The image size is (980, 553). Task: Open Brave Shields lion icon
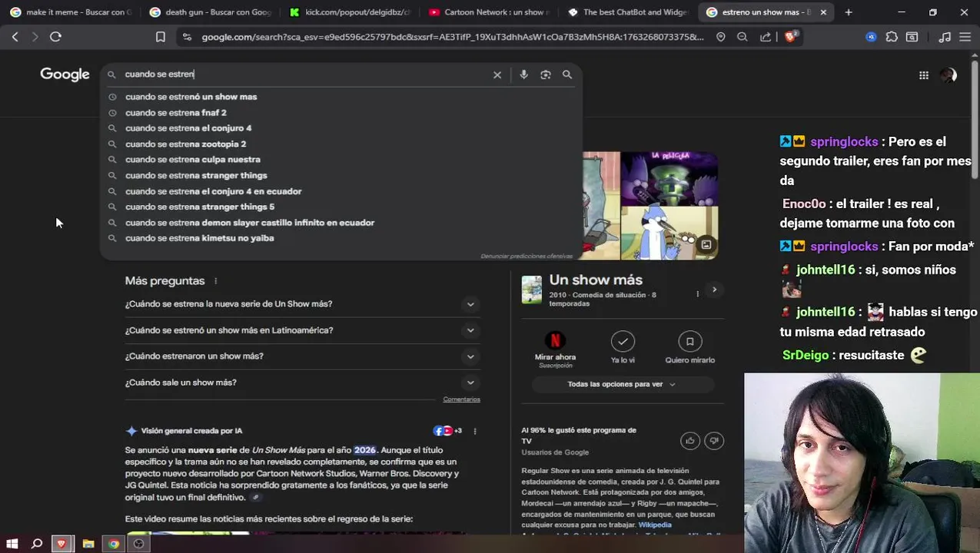point(790,37)
